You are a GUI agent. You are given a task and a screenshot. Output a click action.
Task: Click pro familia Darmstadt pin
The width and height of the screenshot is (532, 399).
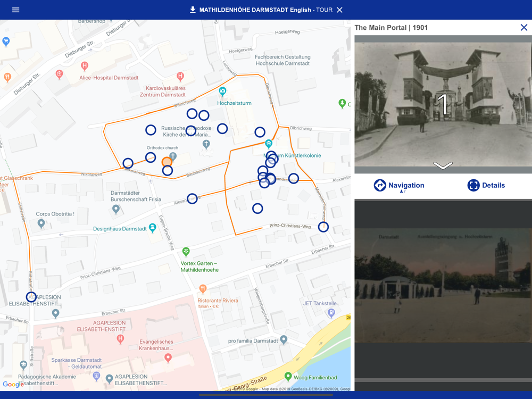[x=284, y=339]
